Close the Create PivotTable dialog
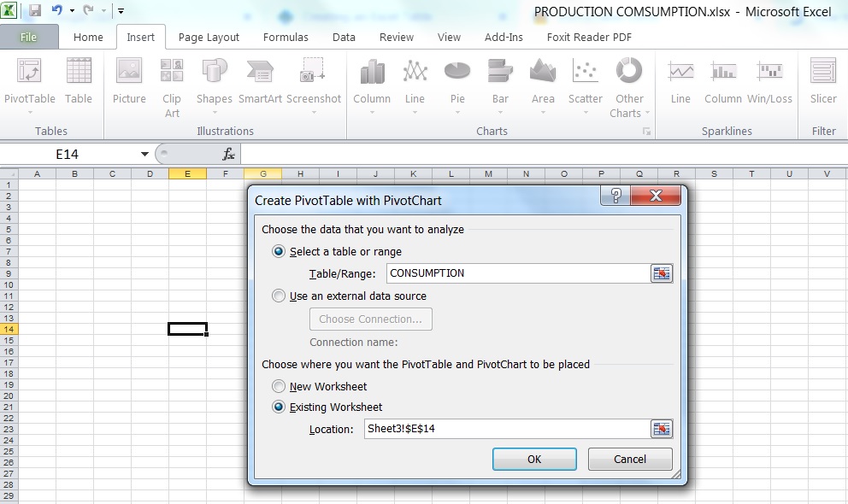The width and height of the screenshot is (848, 504). click(x=656, y=196)
